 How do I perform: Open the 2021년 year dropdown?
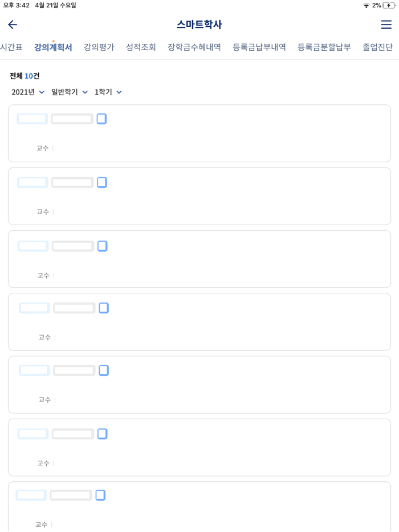pyautogui.click(x=26, y=92)
